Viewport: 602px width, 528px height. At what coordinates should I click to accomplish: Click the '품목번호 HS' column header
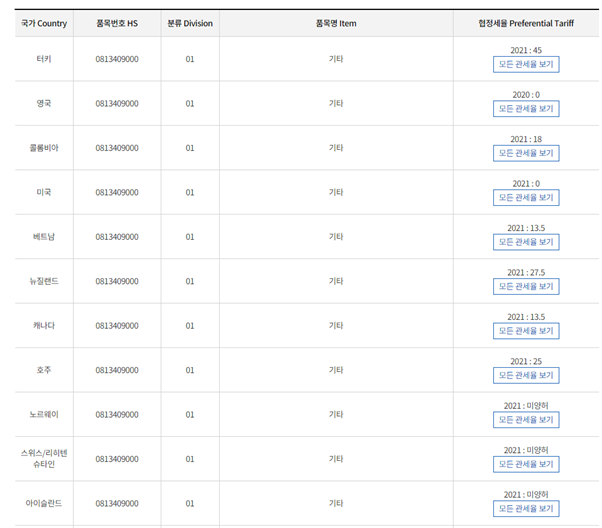point(117,23)
